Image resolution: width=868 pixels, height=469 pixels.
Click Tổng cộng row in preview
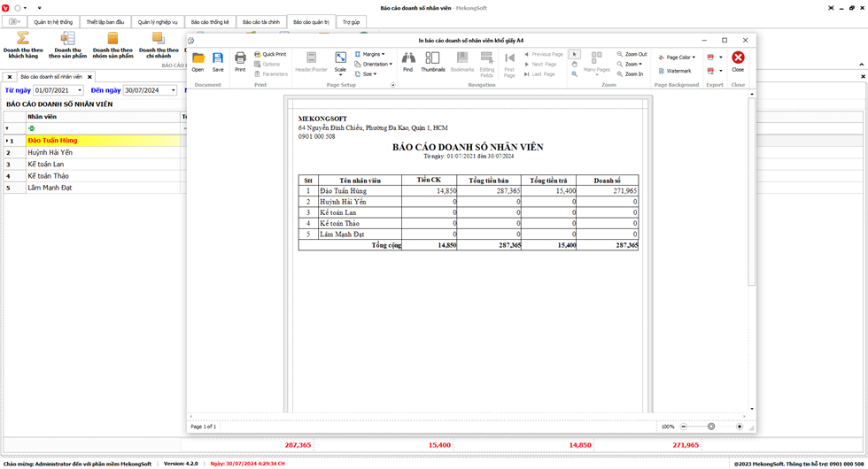coord(469,245)
